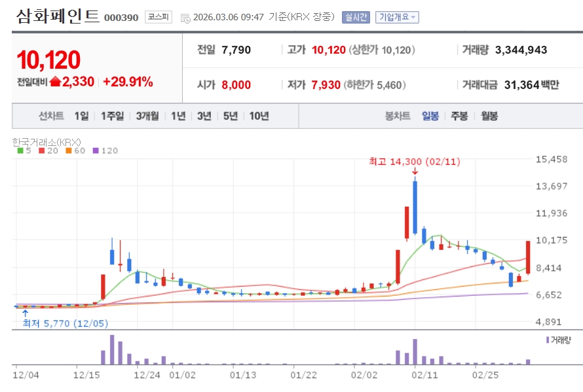Viewport: 583px width, 392px height.
Task: Select the 1년 line chart tab
Action: point(178,116)
